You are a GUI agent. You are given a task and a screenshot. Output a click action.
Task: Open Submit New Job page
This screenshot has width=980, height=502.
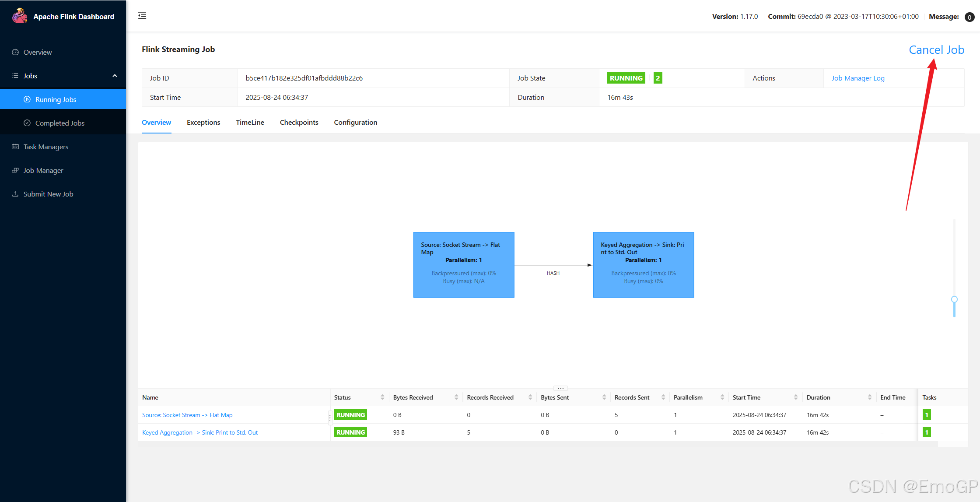coord(63,194)
